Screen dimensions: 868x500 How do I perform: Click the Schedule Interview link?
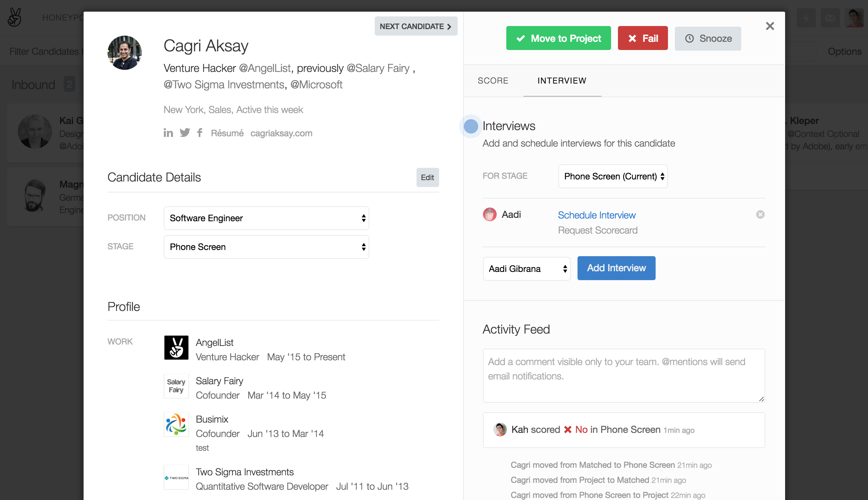(x=597, y=215)
